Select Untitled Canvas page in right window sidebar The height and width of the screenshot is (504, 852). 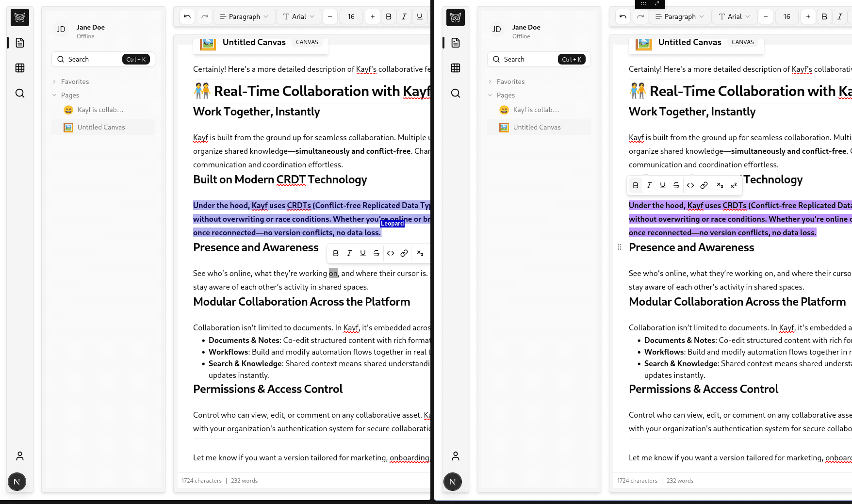coord(539,127)
